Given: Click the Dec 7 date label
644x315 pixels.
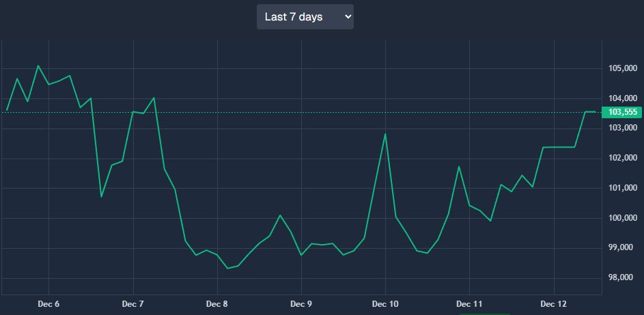Looking at the screenshot, I should coord(132,304).
